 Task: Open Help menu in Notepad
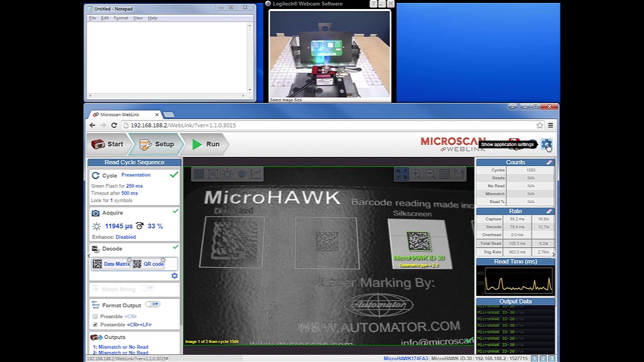click(152, 18)
